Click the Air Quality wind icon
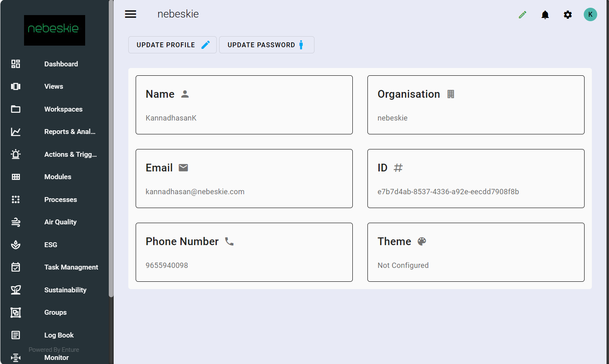This screenshot has height=364, width=609. coord(15,222)
